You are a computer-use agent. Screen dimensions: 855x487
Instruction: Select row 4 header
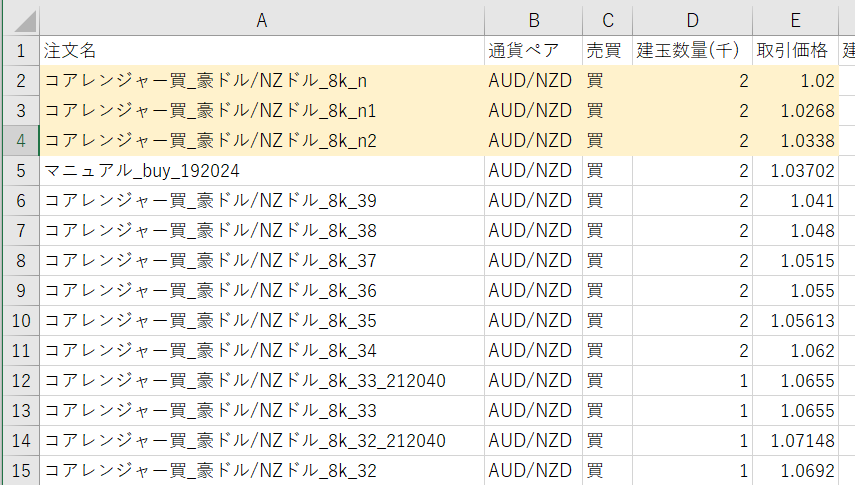(x=20, y=141)
